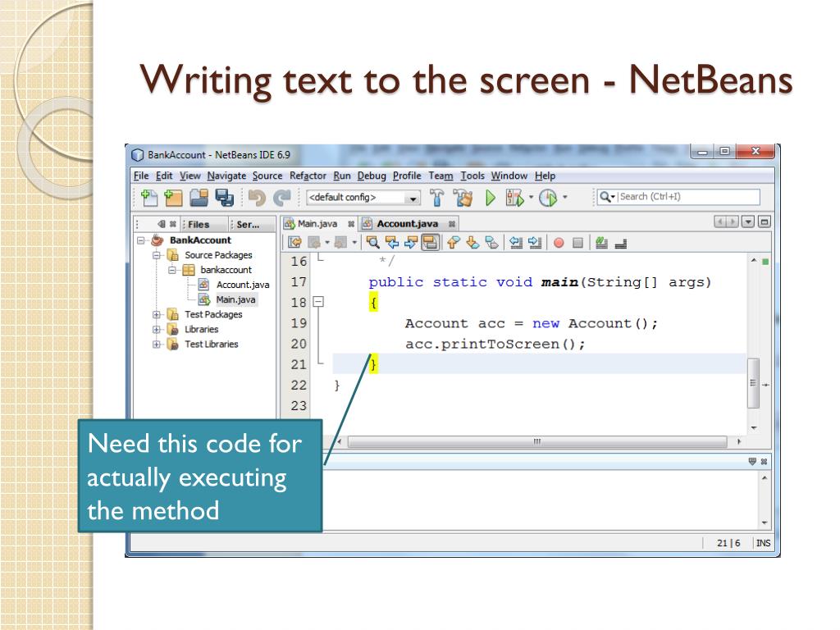Click the Last Edit editor toolbar icon
The height and width of the screenshot is (630, 840).
pyautogui.click(x=294, y=243)
